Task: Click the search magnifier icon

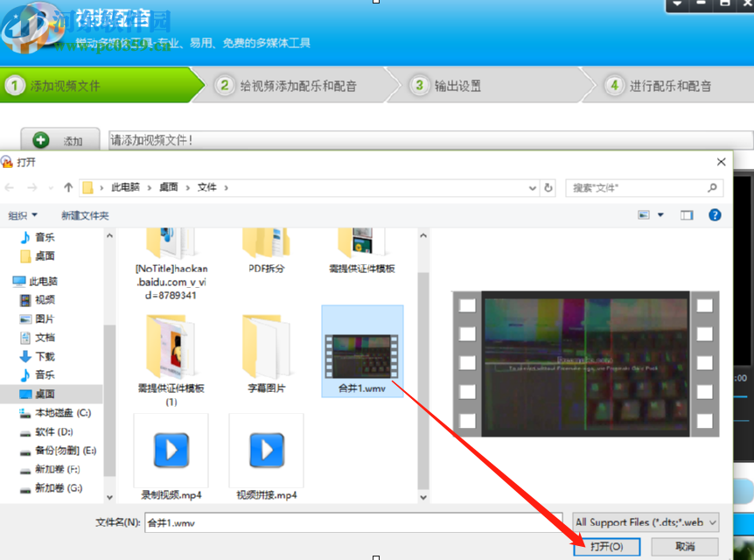Action: [x=713, y=187]
